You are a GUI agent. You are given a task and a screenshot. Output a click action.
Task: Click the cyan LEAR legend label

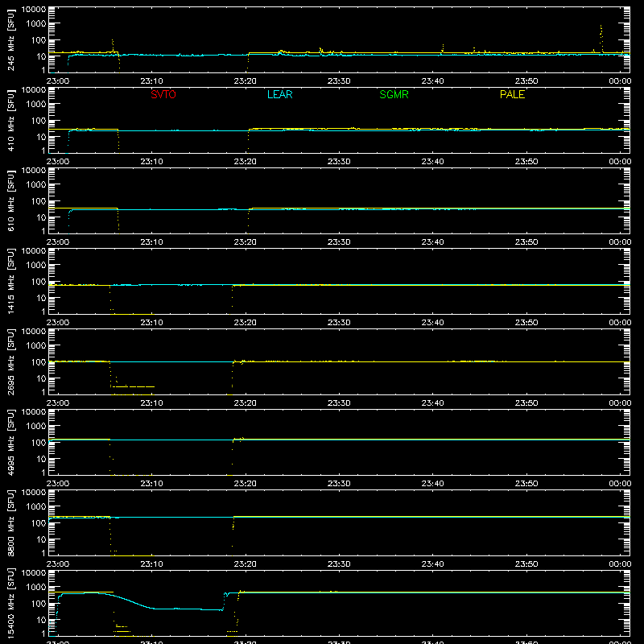click(279, 94)
